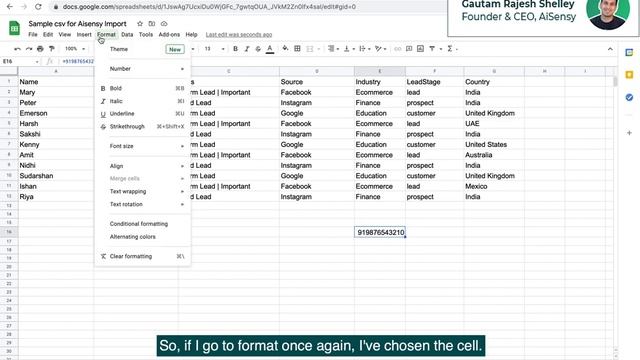Click the Merge cells toolbar icon

click(310, 49)
